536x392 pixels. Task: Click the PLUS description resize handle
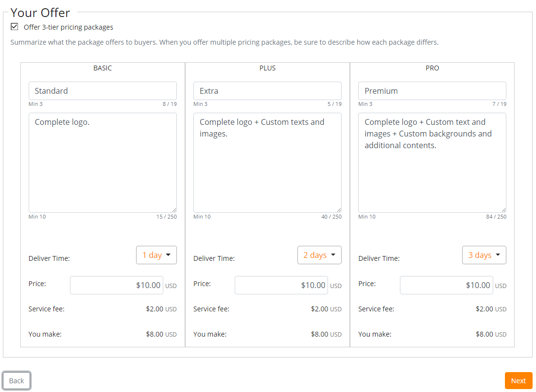338,209
